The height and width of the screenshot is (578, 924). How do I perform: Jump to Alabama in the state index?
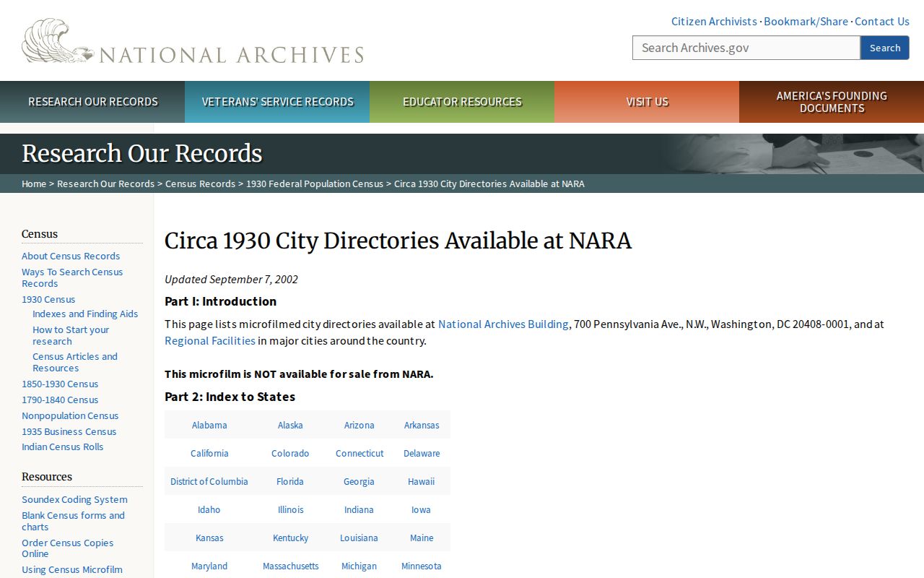coord(209,425)
